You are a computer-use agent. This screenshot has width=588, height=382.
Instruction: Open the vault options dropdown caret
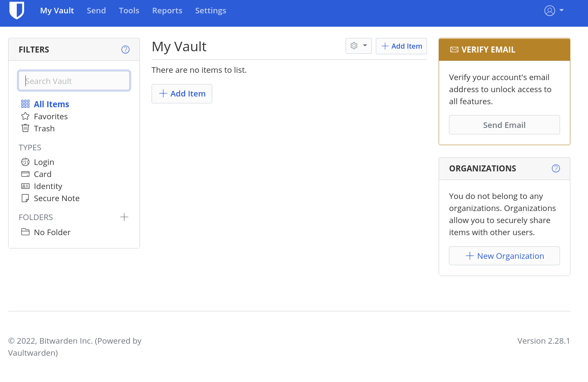365,46
